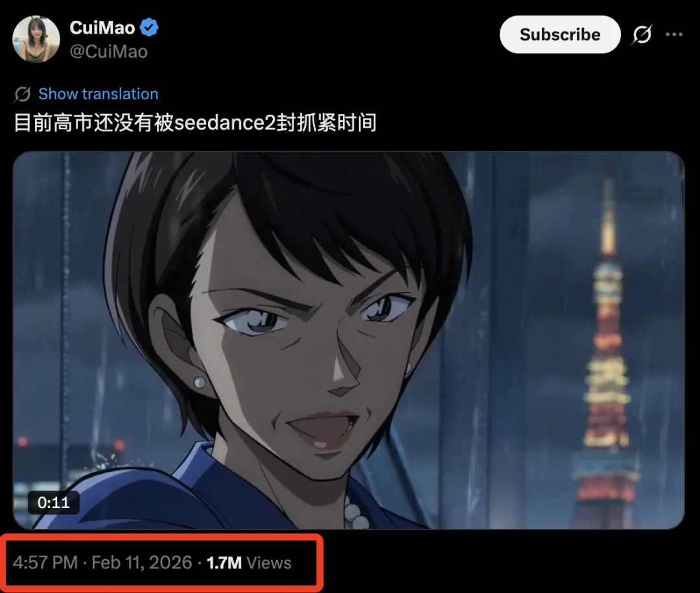This screenshot has height=593, width=700.
Task: Click the Feb 11, 2026 date
Action: (141, 563)
